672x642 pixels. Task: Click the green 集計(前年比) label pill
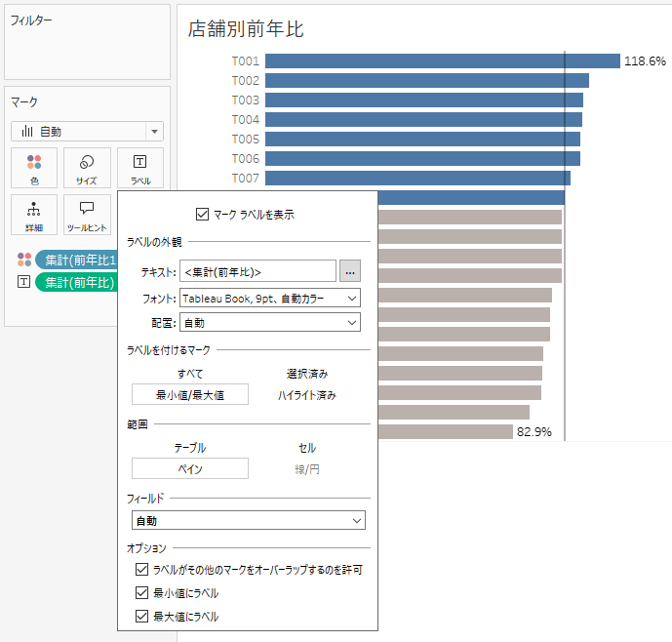click(x=76, y=282)
